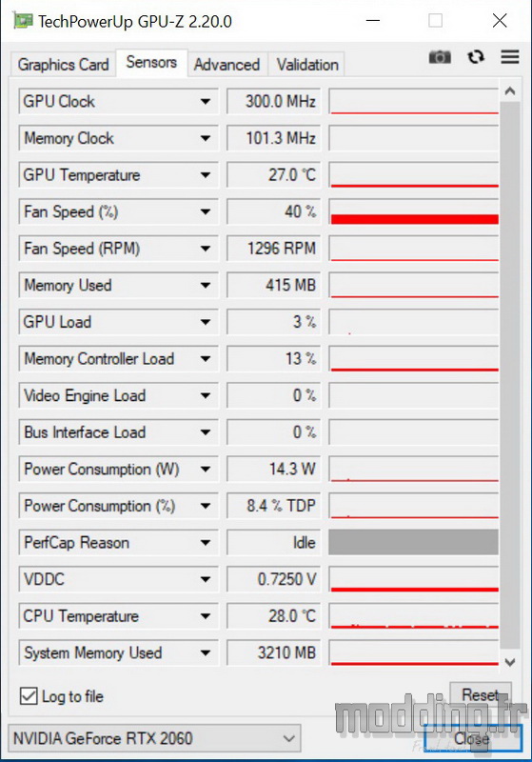
Task: Click the 0.7250 V value
Action: tap(274, 579)
